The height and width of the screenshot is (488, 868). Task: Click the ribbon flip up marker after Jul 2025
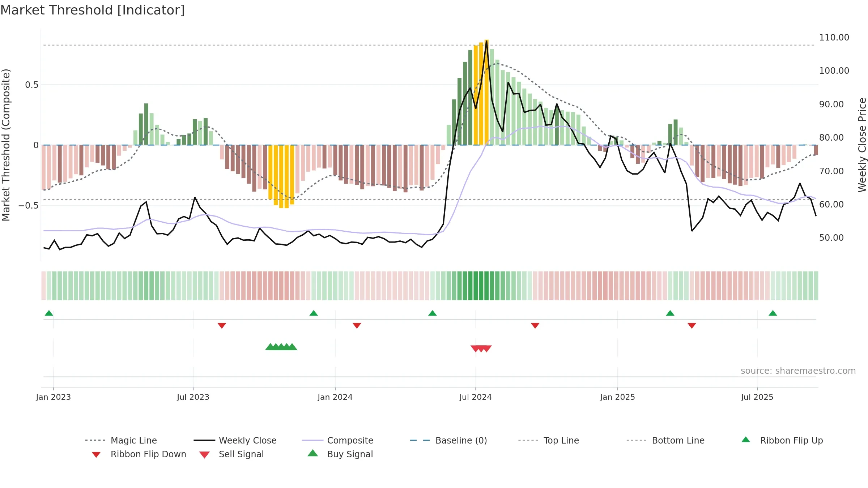pos(773,313)
